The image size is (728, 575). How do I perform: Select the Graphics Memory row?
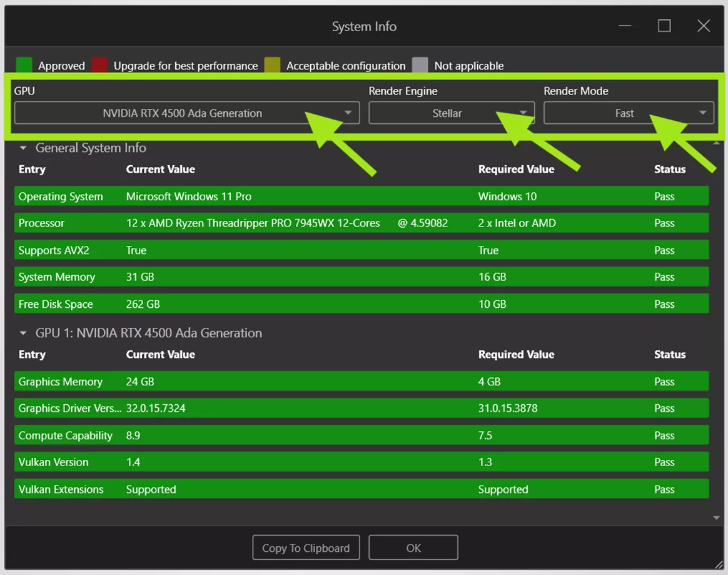(250, 381)
